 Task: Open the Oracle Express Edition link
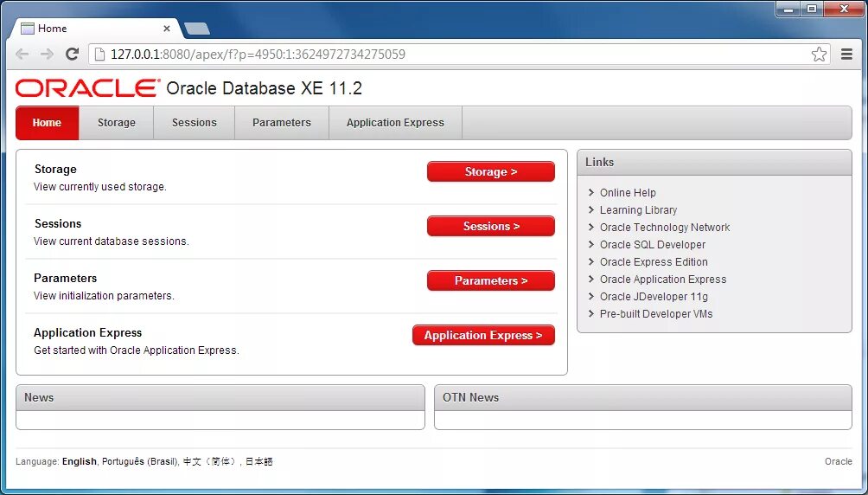[x=654, y=261]
